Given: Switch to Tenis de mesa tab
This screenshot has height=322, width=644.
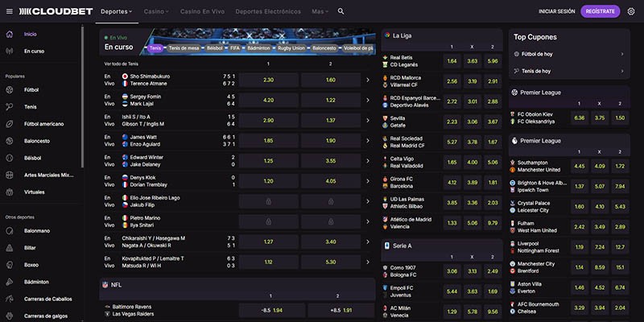Looking at the screenshot, I should tap(184, 48).
